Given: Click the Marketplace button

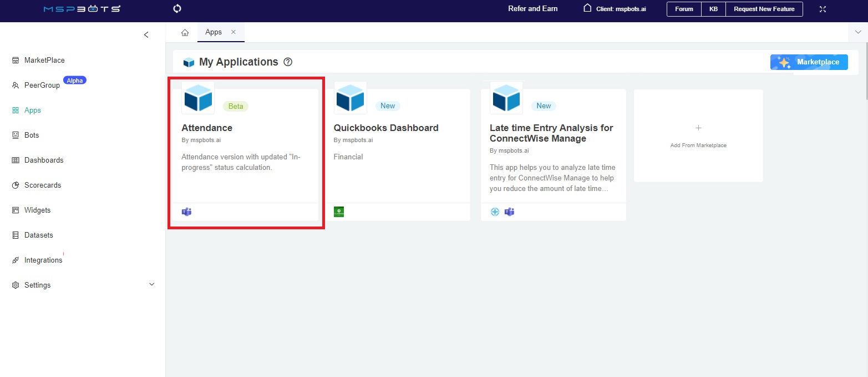Looking at the screenshot, I should click(x=809, y=62).
